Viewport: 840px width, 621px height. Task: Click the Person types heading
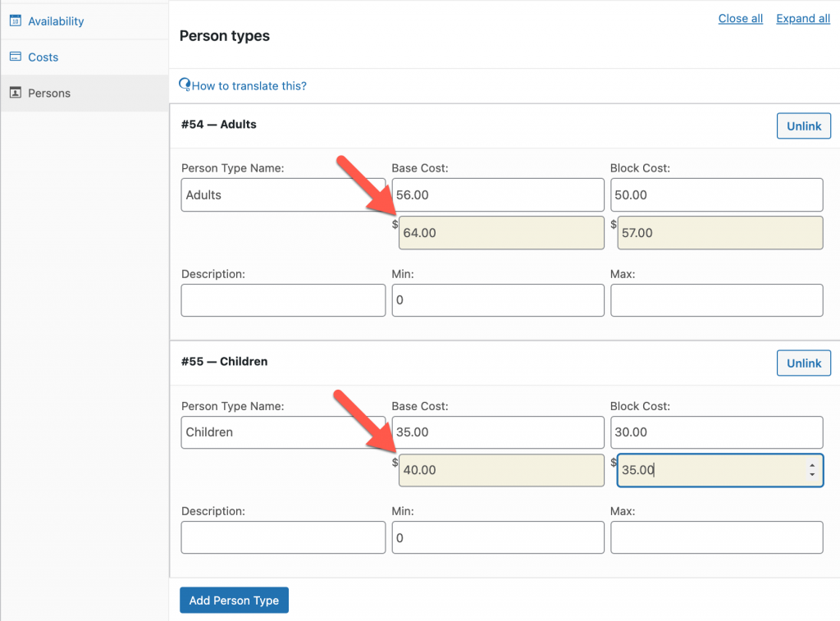225,36
